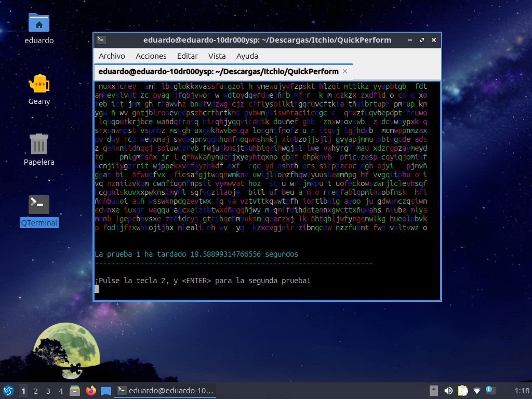Open the Editar menu
Viewport: 532px width, 399px height.
(x=187, y=56)
